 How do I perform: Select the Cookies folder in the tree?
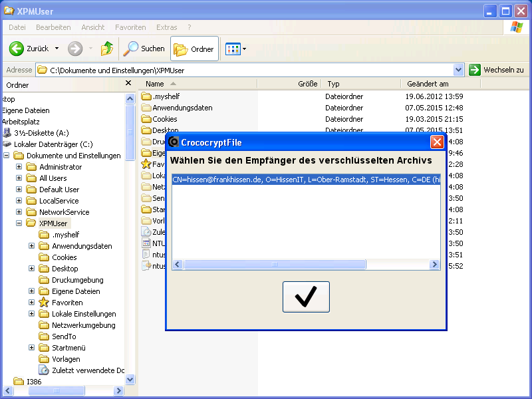[58, 257]
